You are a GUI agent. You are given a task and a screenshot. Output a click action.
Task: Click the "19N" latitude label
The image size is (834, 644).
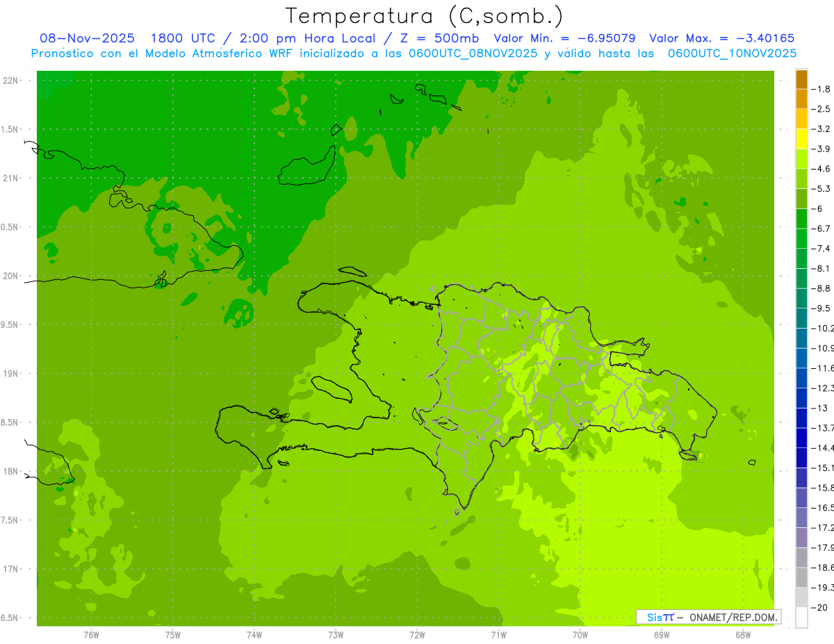click(x=11, y=374)
